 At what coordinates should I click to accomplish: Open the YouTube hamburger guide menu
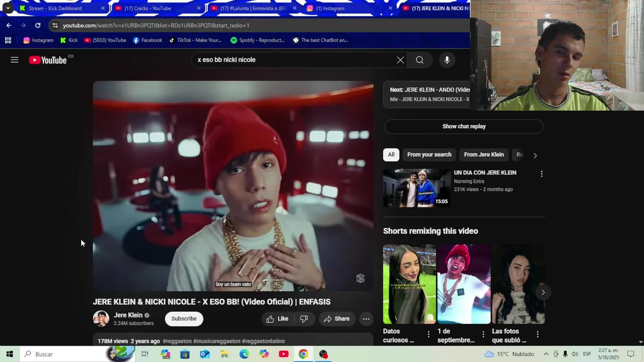(14, 60)
